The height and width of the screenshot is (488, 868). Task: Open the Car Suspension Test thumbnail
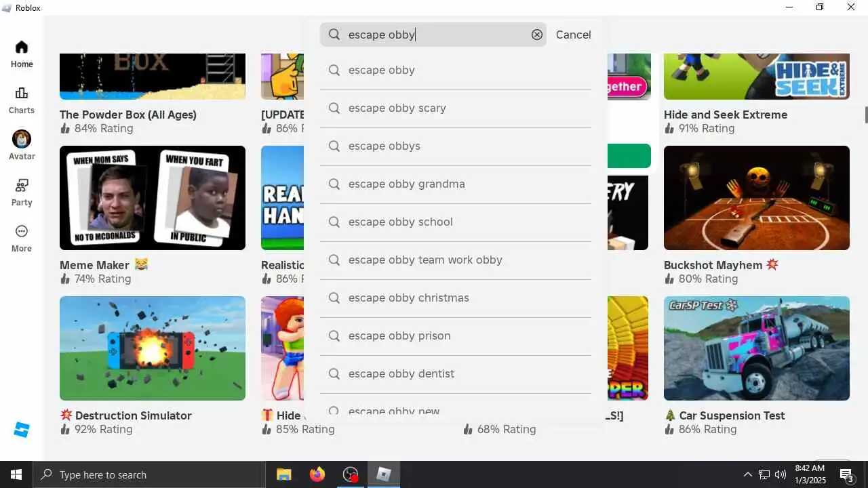tap(757, 348)
